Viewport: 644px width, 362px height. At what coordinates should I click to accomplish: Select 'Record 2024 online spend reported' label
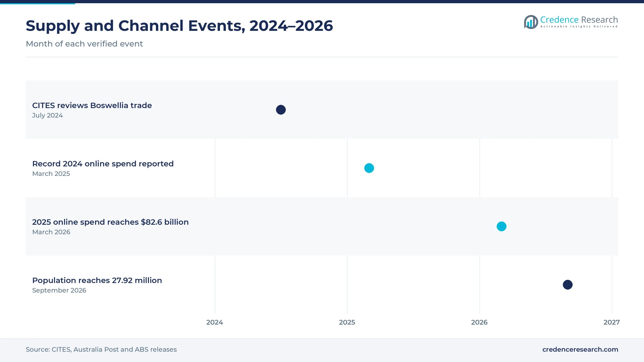point(103,164)
